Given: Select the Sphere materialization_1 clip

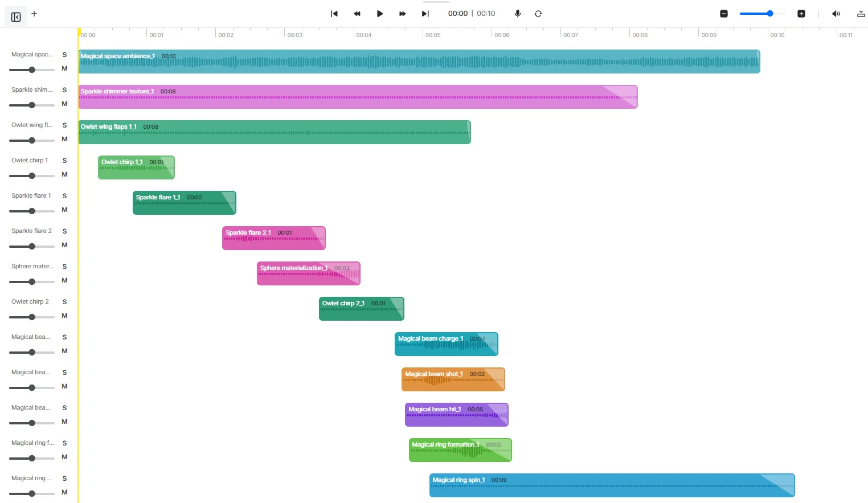Looking at the screenshot, I should [x=309, y=273].
